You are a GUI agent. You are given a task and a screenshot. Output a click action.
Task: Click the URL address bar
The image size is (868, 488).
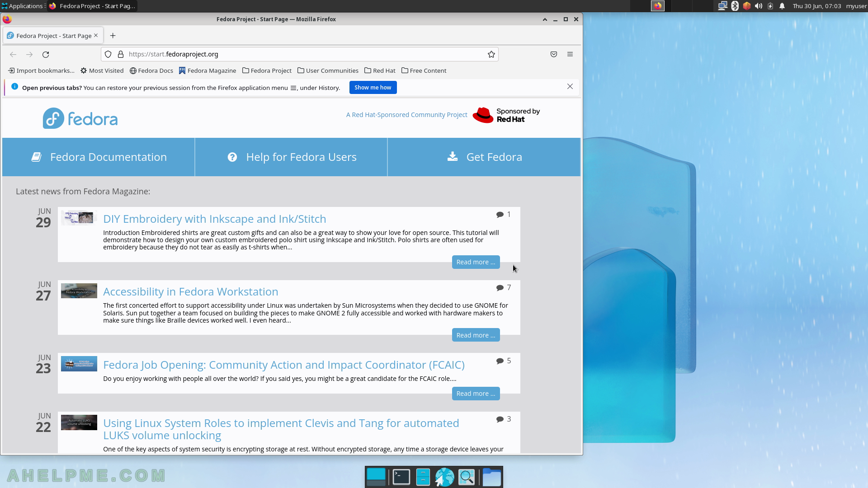299,54
